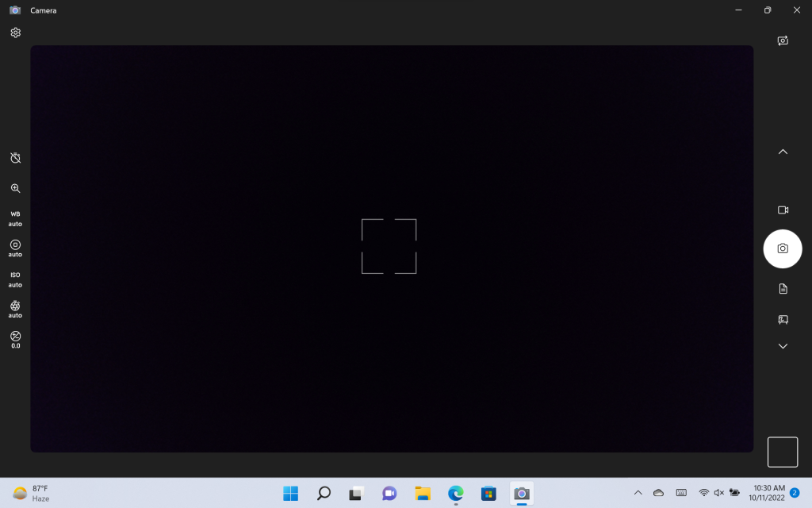Show hidden tray icons chevron
812x508 pixels.
[638, 493]
